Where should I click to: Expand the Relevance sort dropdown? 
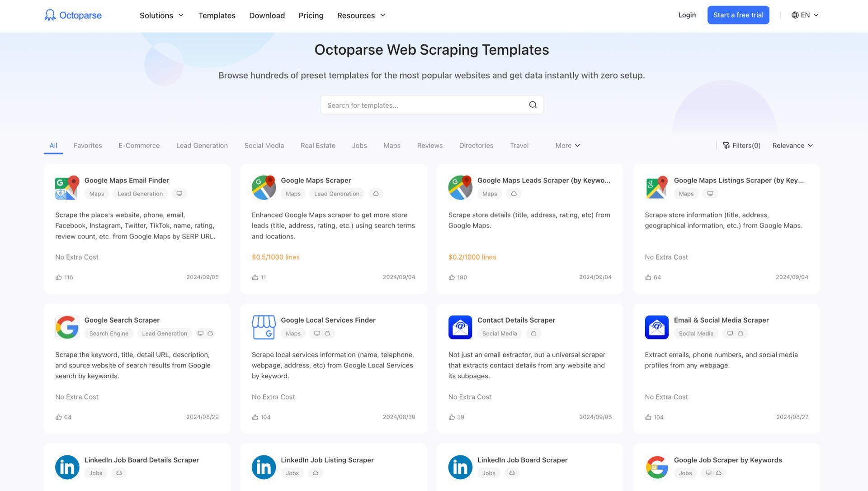tap(793, 146)
